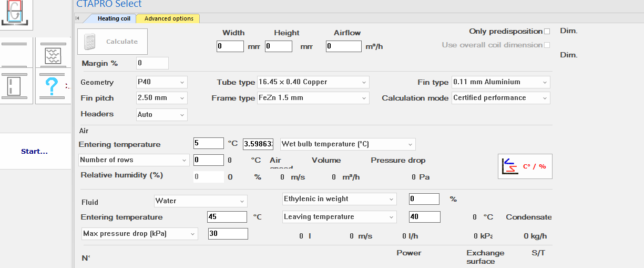Image resolution: width=644 pixels, height=268 pixels.
Task: Click the wet bulb value field 3.59863
Action: 258,143
